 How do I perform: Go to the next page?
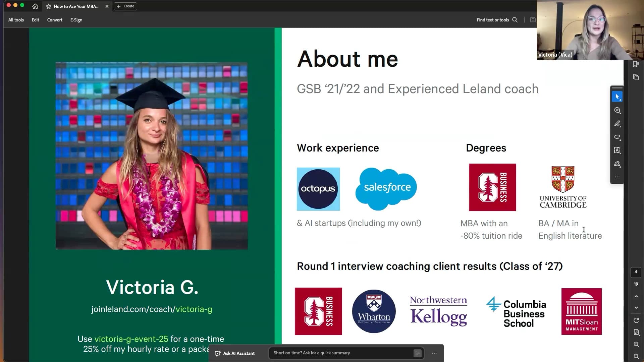pos(636,308)
